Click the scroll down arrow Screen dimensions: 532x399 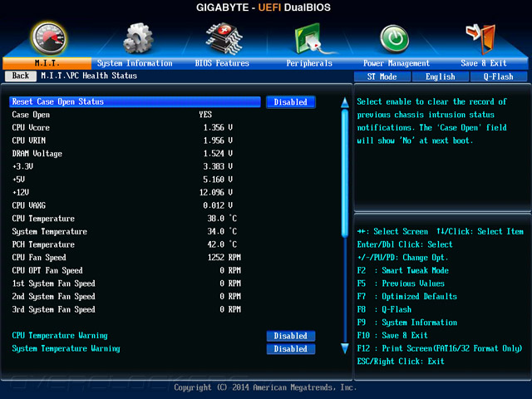pyautogui.click(x=345, y=348)
